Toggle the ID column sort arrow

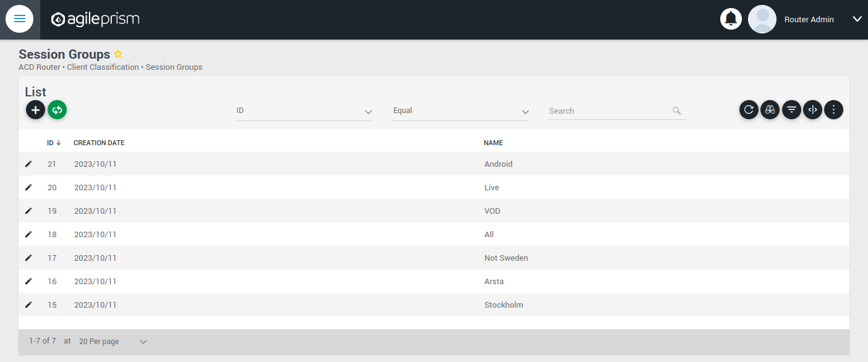tap(58, 142)
